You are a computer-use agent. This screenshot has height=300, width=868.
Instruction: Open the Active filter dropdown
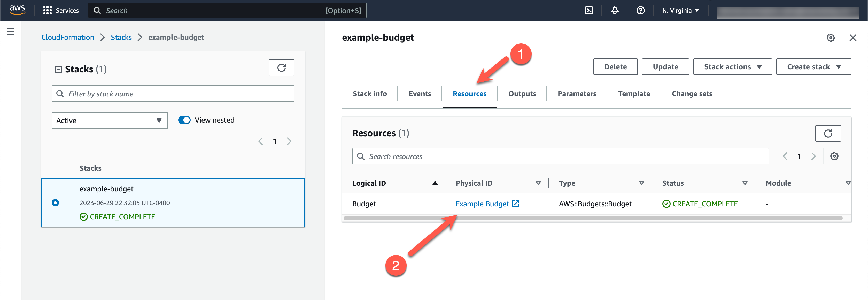(x=110, y=121)
